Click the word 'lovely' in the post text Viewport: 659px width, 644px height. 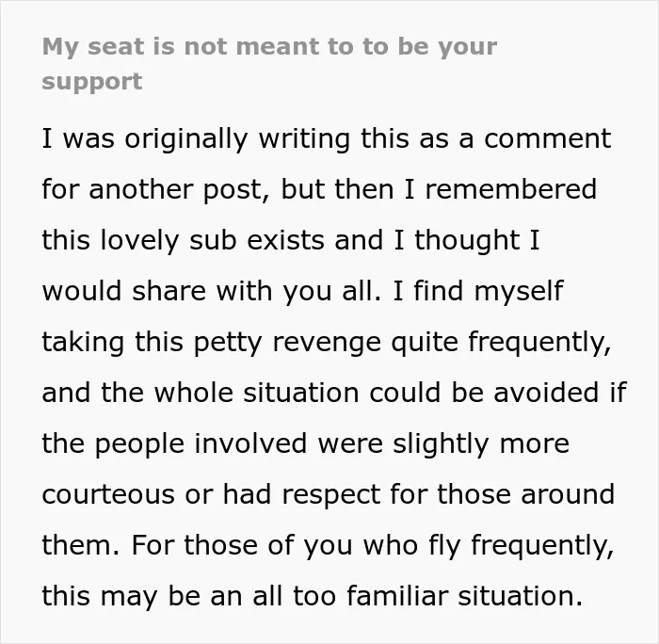(139, 241)
